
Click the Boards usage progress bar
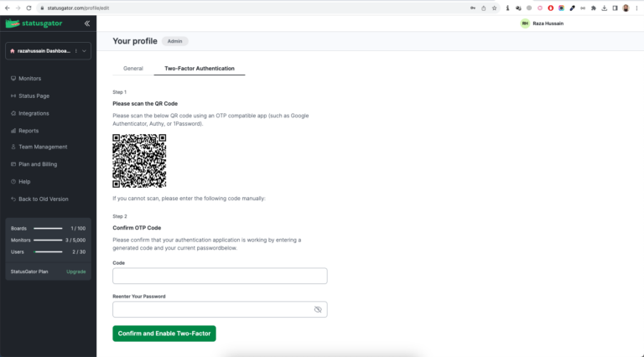click(x=48, y=228)
